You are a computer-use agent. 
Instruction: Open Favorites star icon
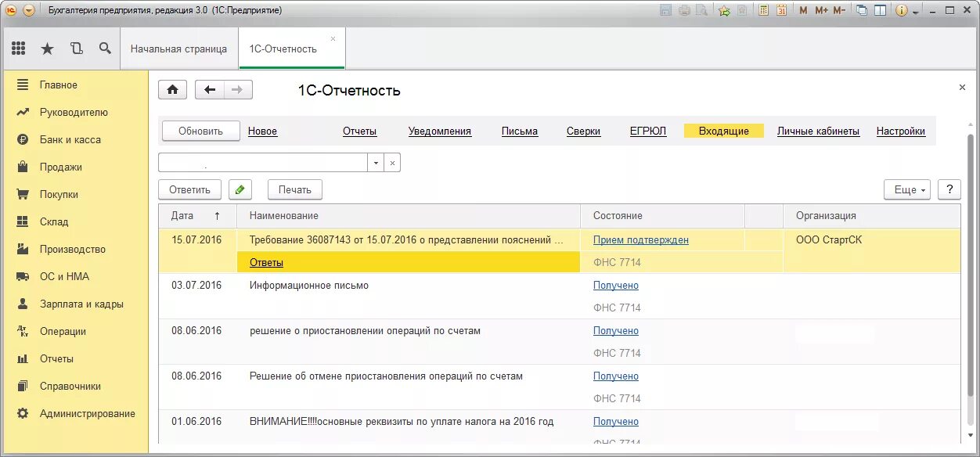coord(47,49)
